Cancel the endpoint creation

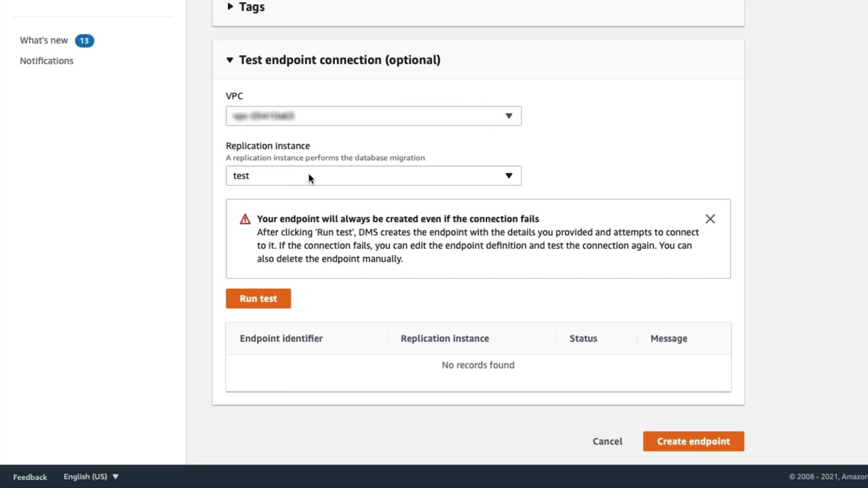pos(607,441)
